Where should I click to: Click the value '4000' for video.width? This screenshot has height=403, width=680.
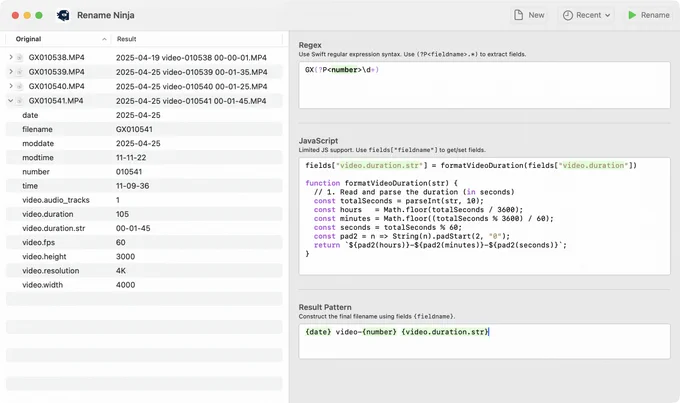[x=125, y=285]
